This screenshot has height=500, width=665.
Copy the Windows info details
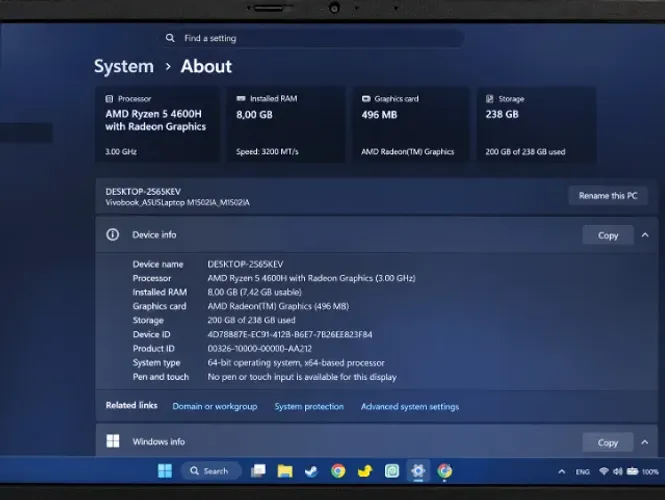pos(608,442)
